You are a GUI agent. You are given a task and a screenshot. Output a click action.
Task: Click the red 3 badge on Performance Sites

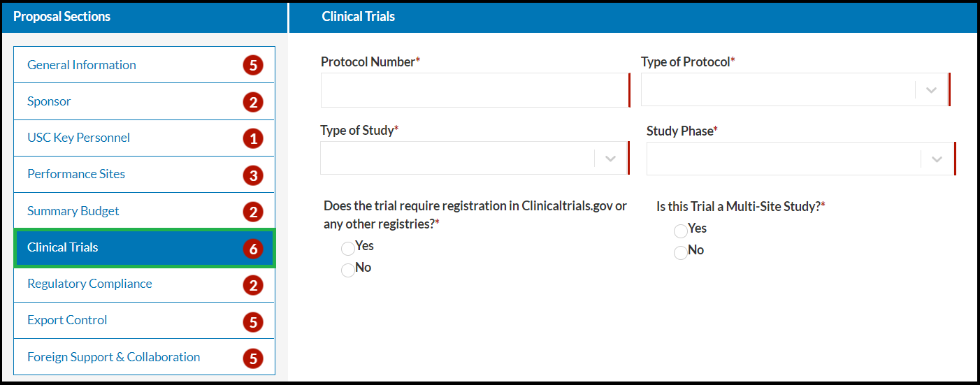[x=253, y=175]
